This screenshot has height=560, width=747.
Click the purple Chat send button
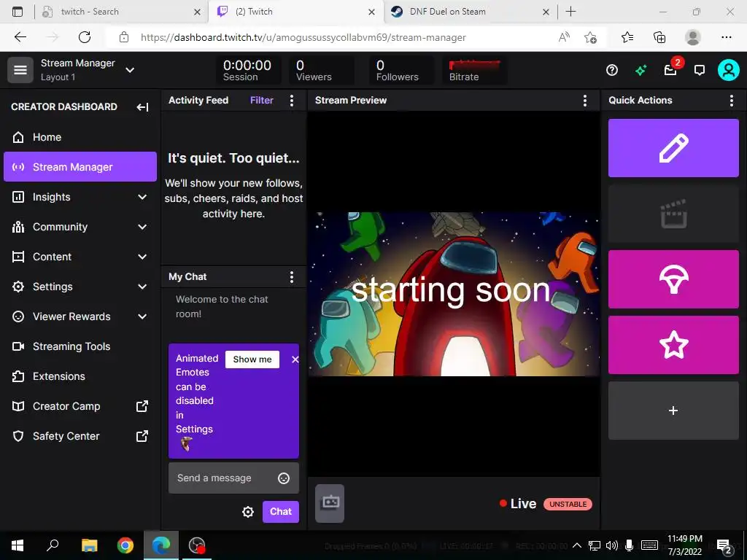[x=281, y=511]
